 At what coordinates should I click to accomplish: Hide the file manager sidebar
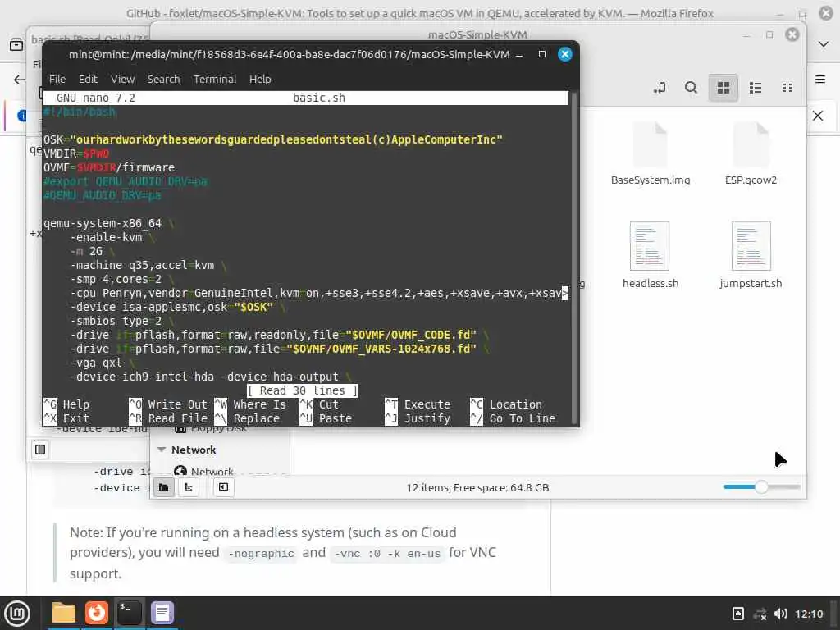click(x=223, y=487)
